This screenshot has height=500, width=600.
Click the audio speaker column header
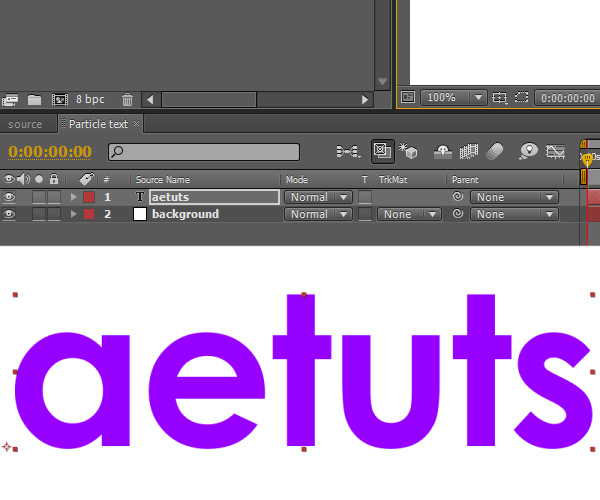(x=23, y=179)
